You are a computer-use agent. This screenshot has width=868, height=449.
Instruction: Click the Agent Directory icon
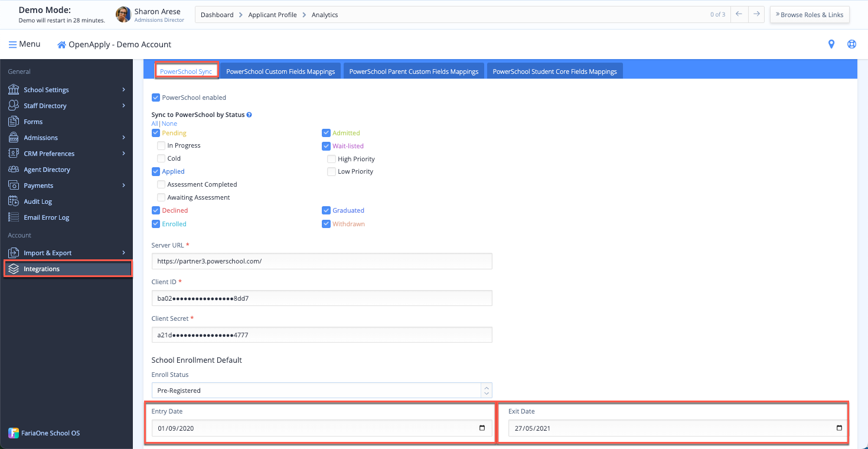14,170
